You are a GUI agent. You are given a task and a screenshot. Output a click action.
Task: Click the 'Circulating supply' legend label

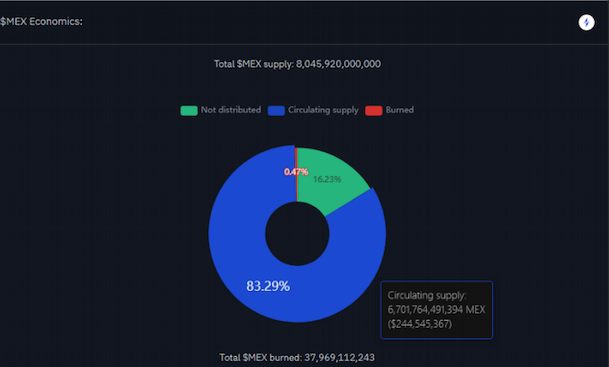[323, 110]
